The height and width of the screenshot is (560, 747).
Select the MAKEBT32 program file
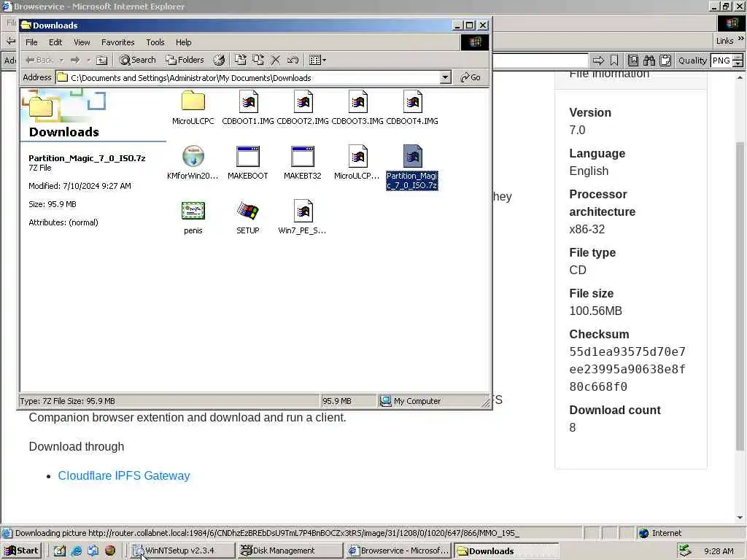pyautogui.click(x=303, y=163)
